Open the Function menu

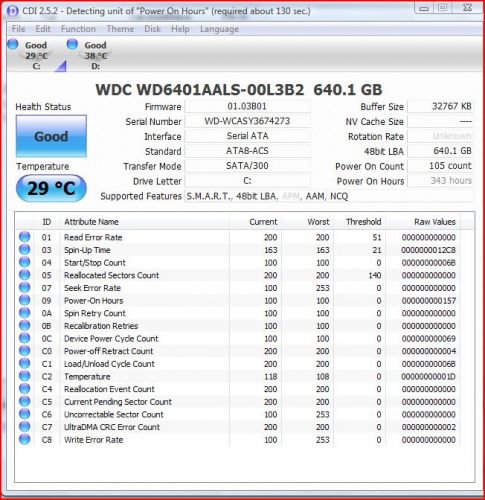click(78, 29)
